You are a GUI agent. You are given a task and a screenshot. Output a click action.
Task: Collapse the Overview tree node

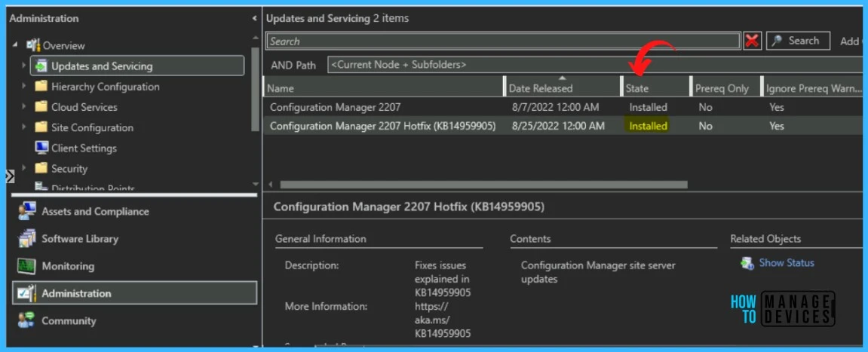tap(16, 45)
